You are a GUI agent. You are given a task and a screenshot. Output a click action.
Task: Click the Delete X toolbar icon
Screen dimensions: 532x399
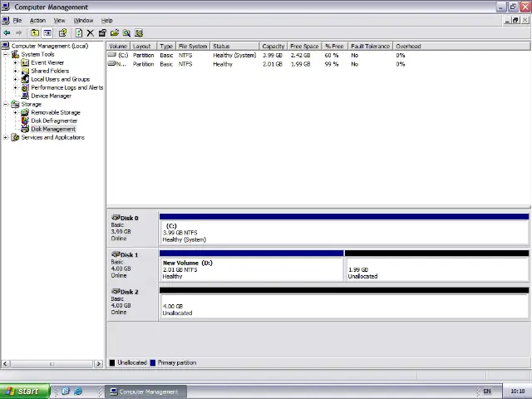coord(90,33)
